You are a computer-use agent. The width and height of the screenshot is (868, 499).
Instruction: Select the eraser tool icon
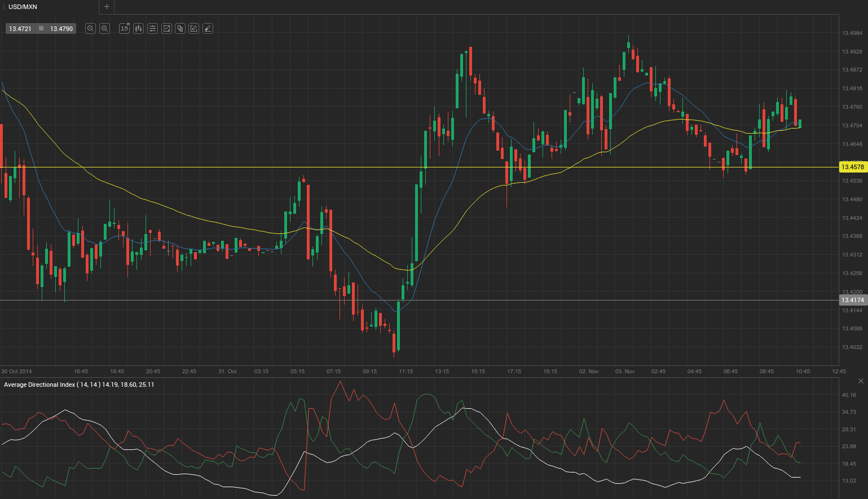coord(208,28)
